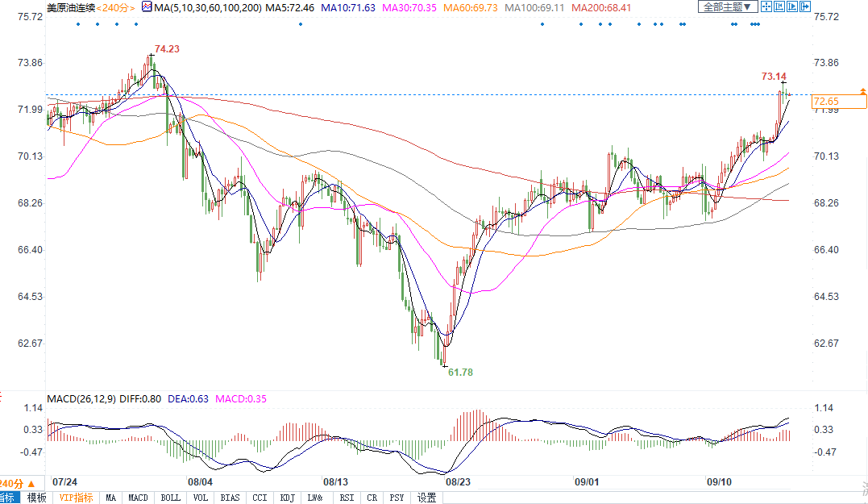Open 设置 in the indicator bar
Image resolution: width=868 pixels, height=504 pixels.
[426, 498]
